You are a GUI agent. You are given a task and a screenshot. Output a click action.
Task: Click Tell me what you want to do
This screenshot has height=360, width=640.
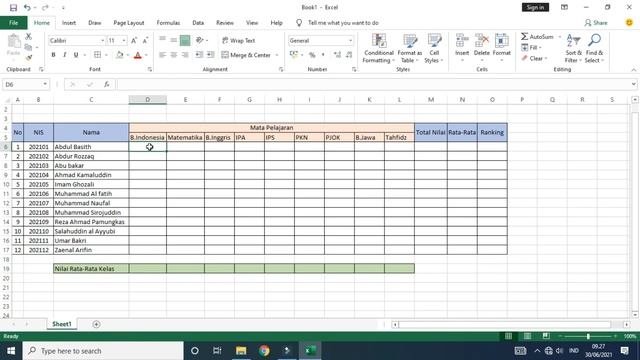tap(343, 23)
